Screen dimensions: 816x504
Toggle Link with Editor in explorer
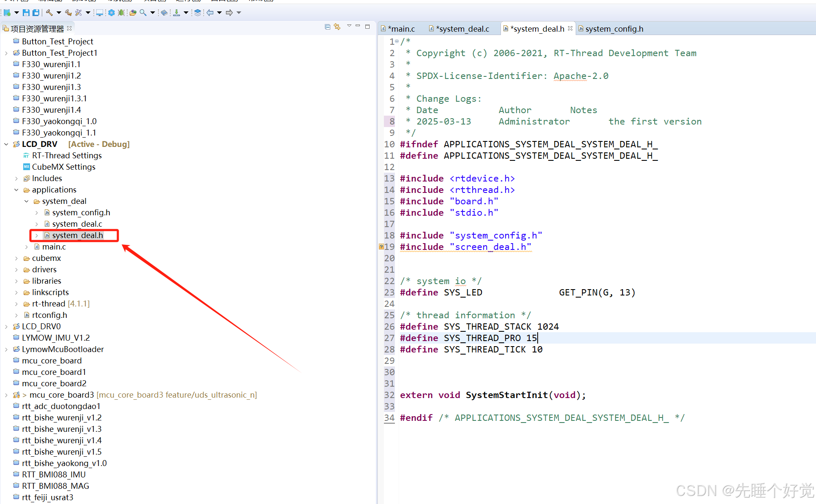click(337, 27)
